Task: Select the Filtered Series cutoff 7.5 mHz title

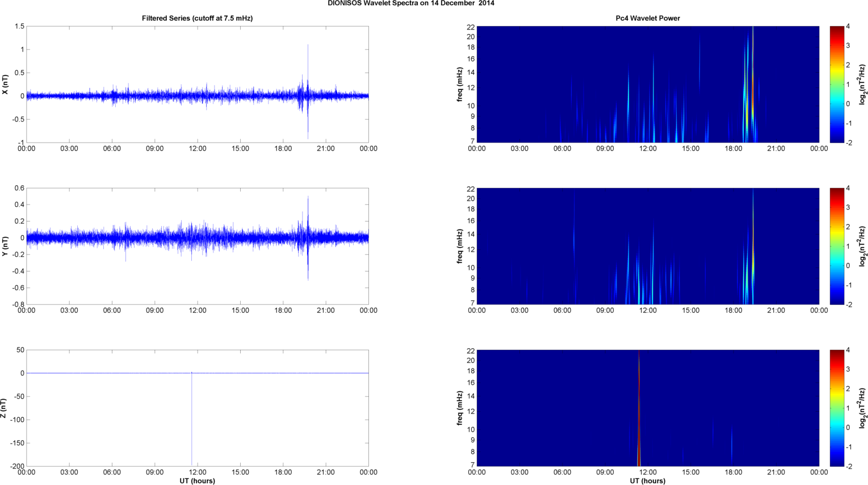Action: (197, 18)
